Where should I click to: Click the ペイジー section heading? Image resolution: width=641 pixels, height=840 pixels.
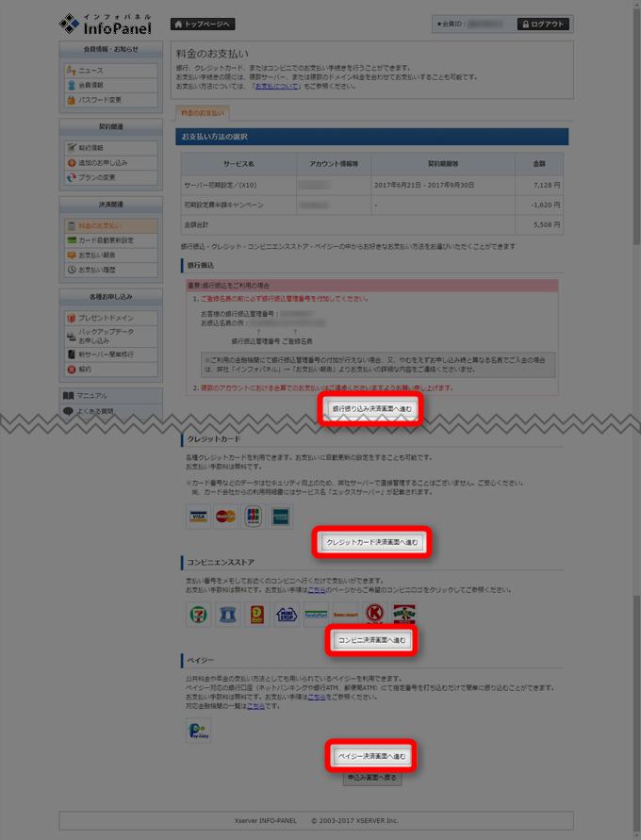[x=372, y=661]
